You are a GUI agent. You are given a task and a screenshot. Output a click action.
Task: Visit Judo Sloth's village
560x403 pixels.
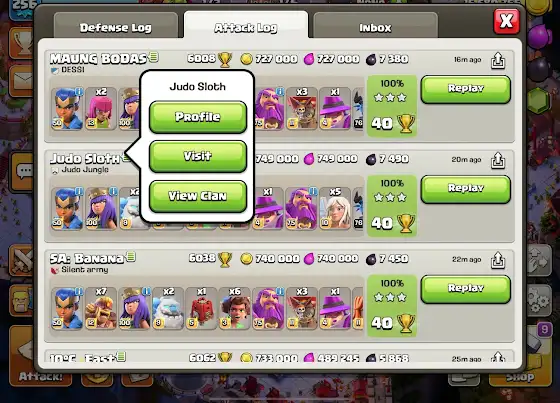pyautogui.click(x=198, y=156)
